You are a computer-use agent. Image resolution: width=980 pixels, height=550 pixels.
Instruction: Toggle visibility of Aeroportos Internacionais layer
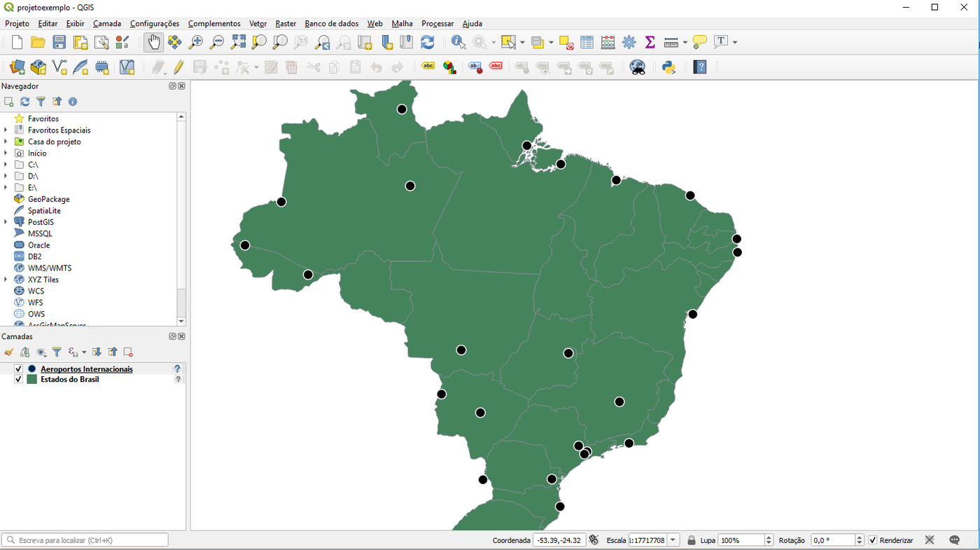click(19, 369)
